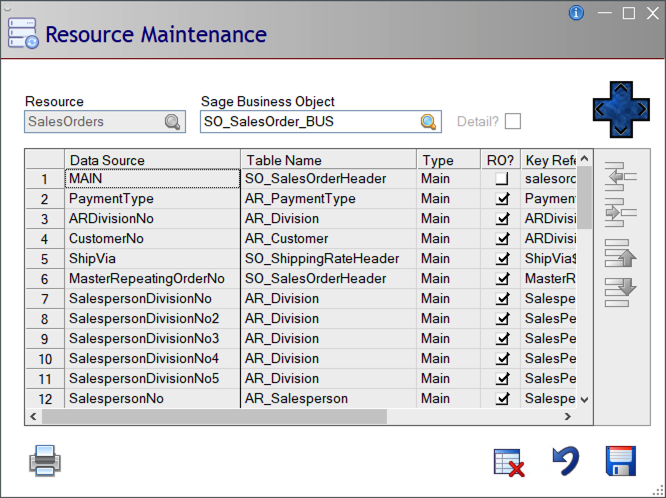The image size is (666, 498).
Task: Click the grid's vertical scrollbar down arrow
Action: click(x=584, y=399)
